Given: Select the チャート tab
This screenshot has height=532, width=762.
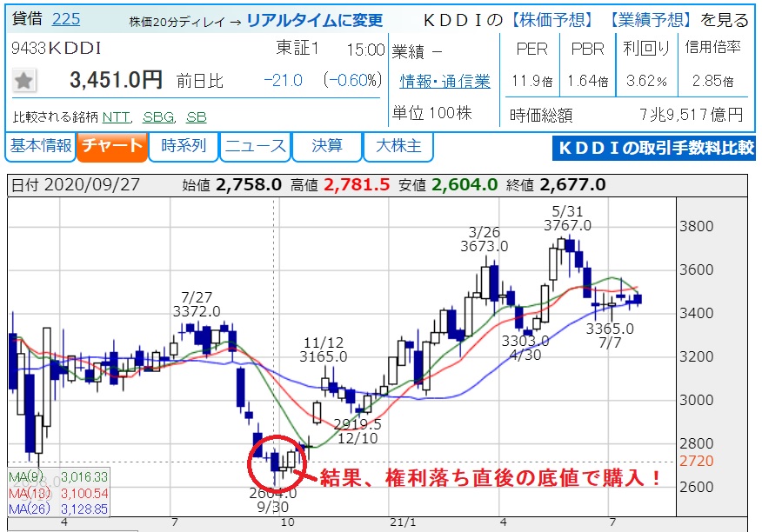Looking at the screenshot, I should pyautogui.click(x=111, y=146).
